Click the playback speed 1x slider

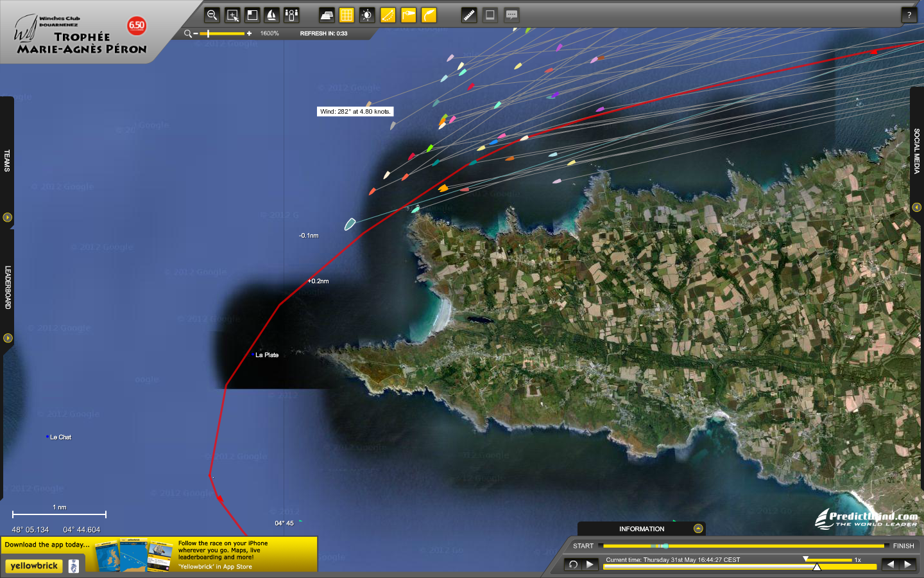828,559
